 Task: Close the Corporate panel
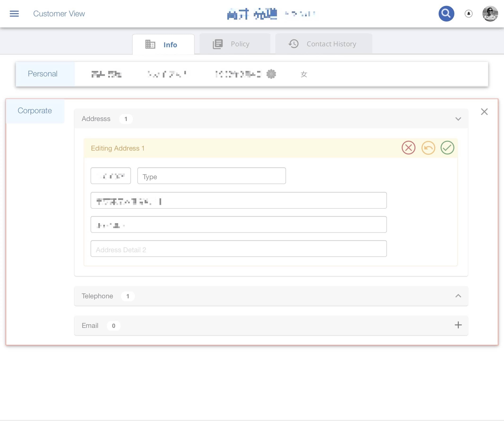(484, 112)
